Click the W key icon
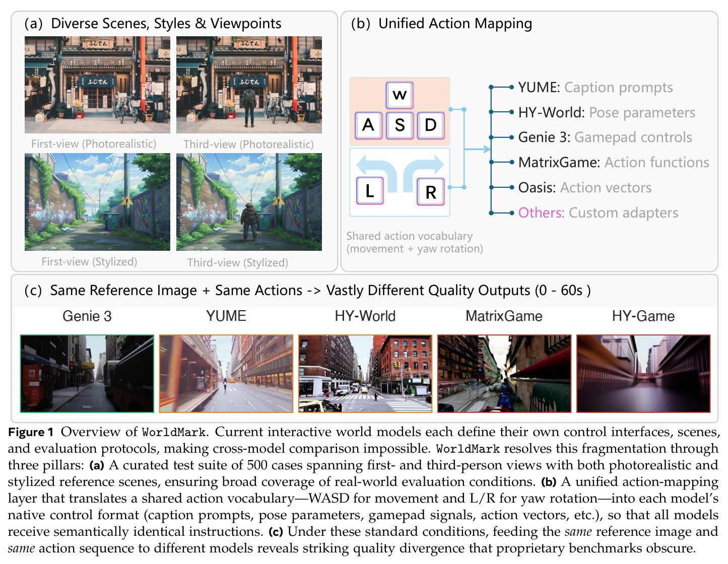Screen dimensions: 728x564 tap(400, 95)
